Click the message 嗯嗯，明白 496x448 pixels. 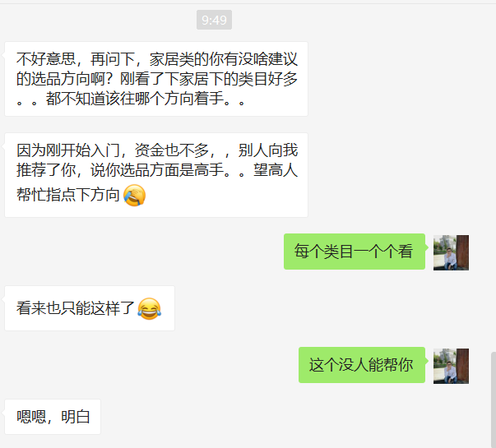(x=53, y=417)
